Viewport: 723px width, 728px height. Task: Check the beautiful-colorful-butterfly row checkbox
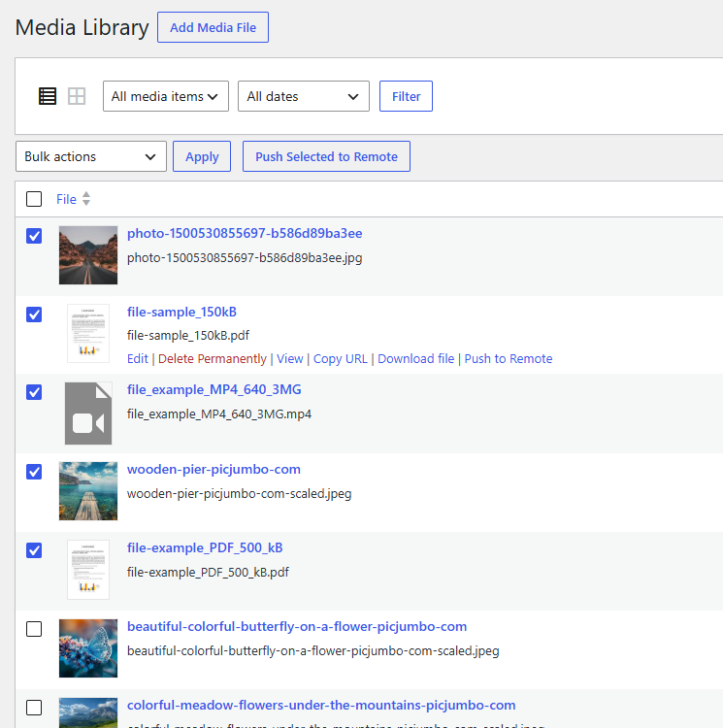click(x=34, y=629)
